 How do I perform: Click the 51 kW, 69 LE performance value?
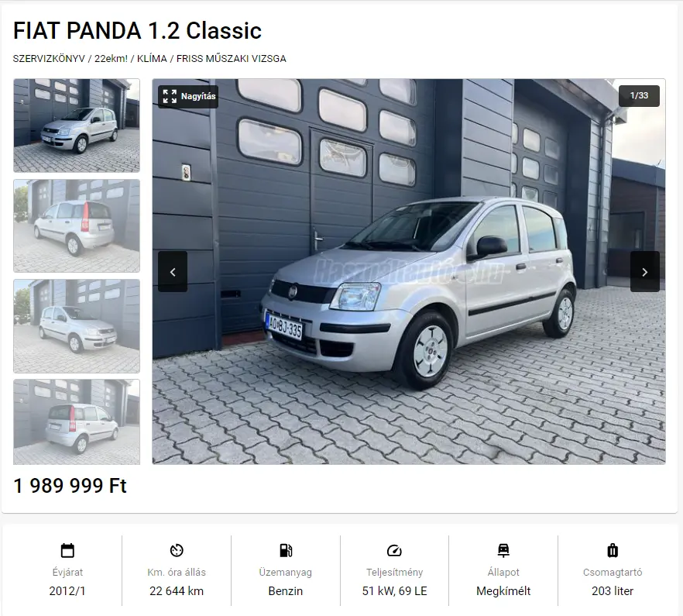click(x=394, y=591)
